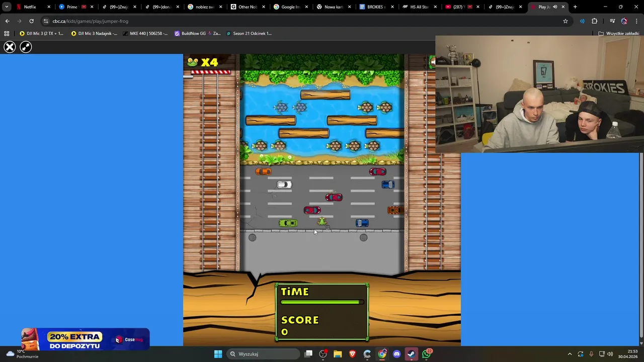Open Google Chrome from the taskbar
Viewport: 644px width, 362px height.
coord(382,354)
